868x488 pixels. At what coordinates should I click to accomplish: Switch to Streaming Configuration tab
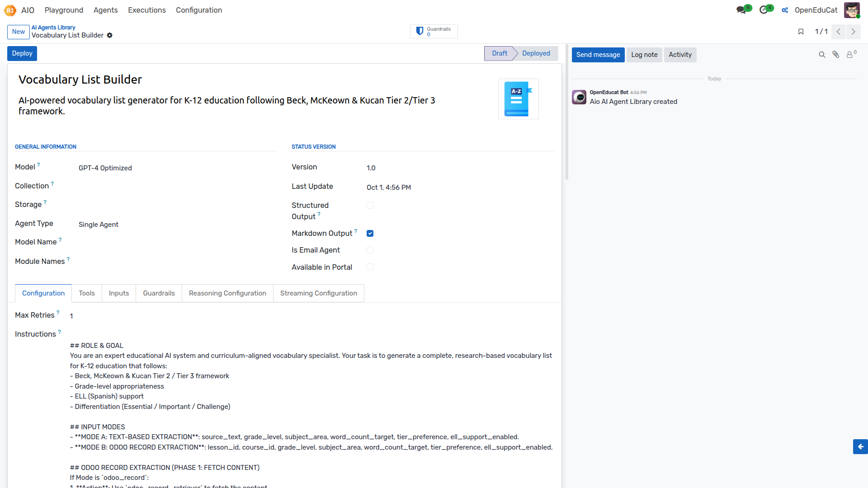pos(319,293)
